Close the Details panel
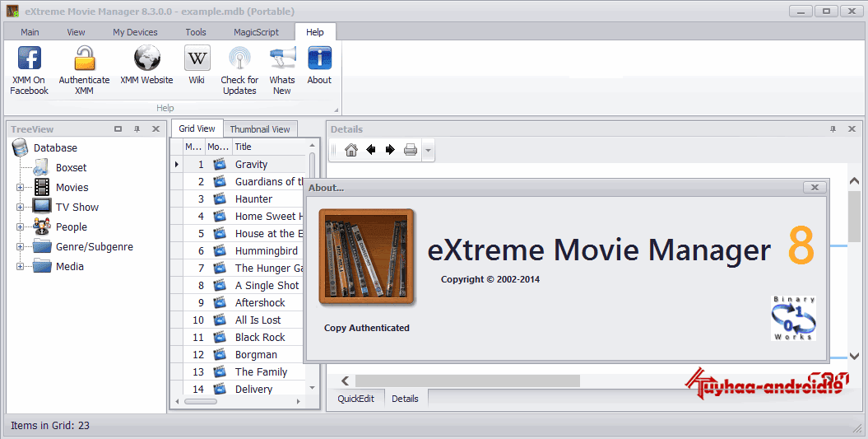Screen dimensions: 868x439 (852, 128)
